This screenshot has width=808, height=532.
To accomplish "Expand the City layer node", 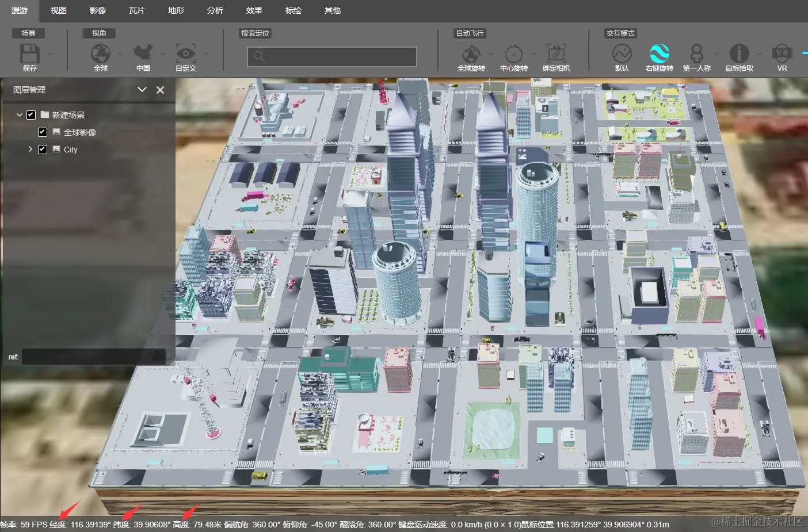I will [x=31, y=149].
